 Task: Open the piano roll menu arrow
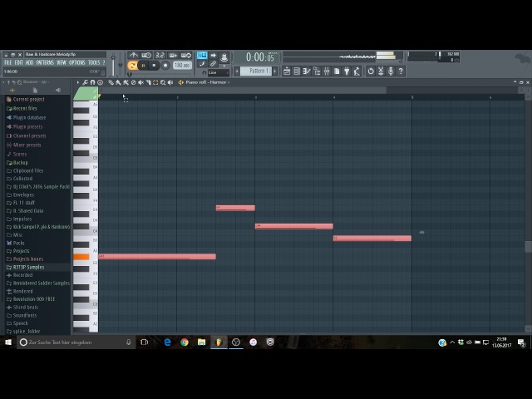click(77, 82)
